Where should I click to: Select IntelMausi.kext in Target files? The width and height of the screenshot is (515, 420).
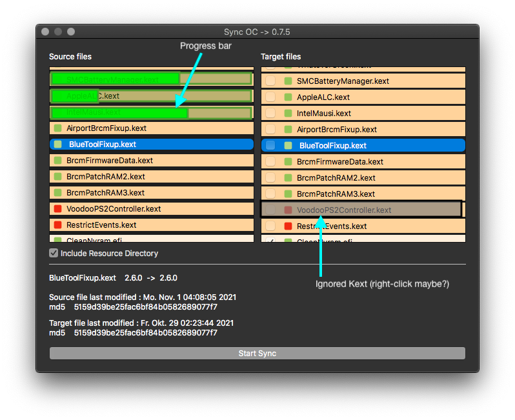point(363,113)
